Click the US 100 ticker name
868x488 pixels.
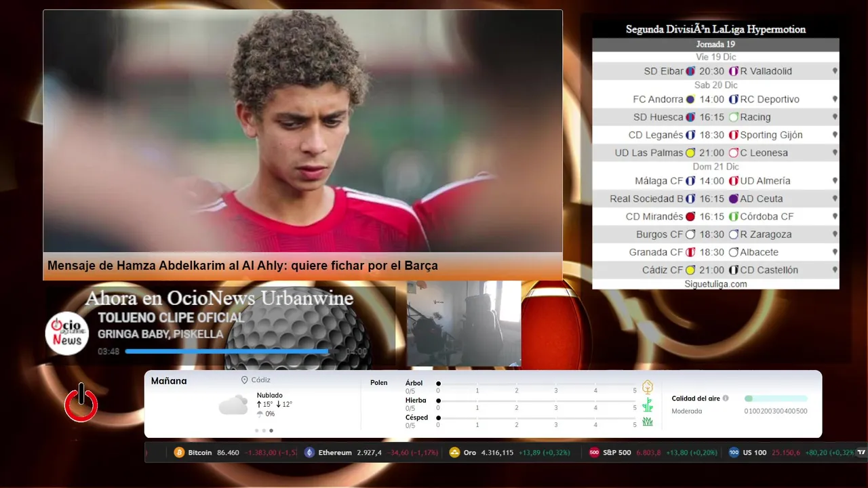point(755,452)
